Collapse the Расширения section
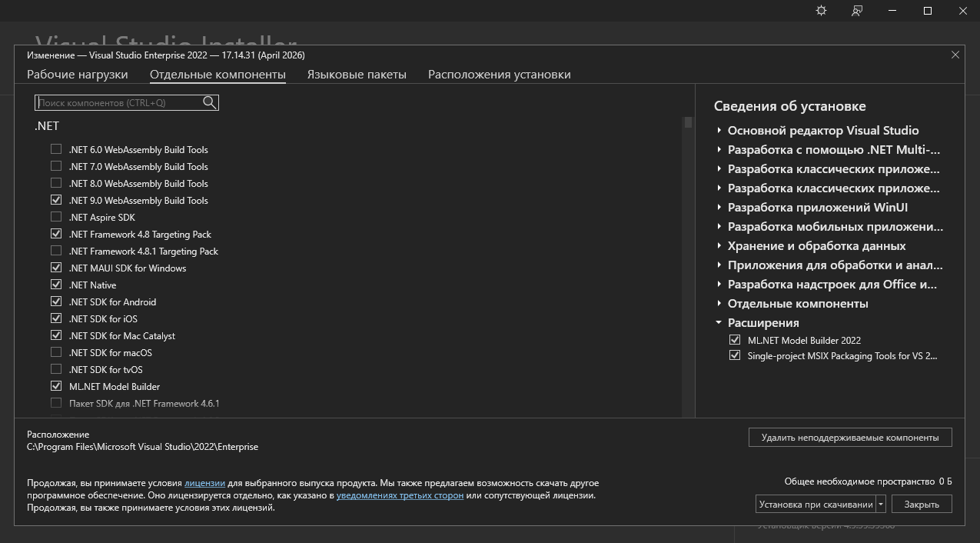 (719, 323)
